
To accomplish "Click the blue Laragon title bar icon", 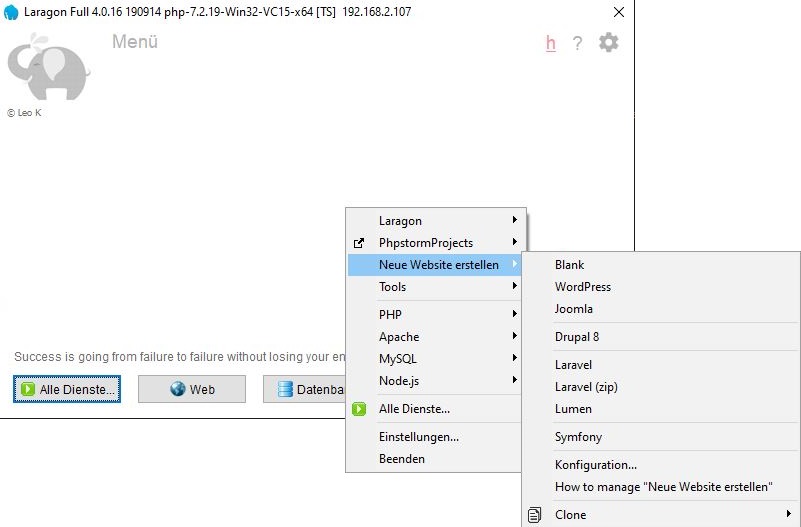I will click(11, 12).
